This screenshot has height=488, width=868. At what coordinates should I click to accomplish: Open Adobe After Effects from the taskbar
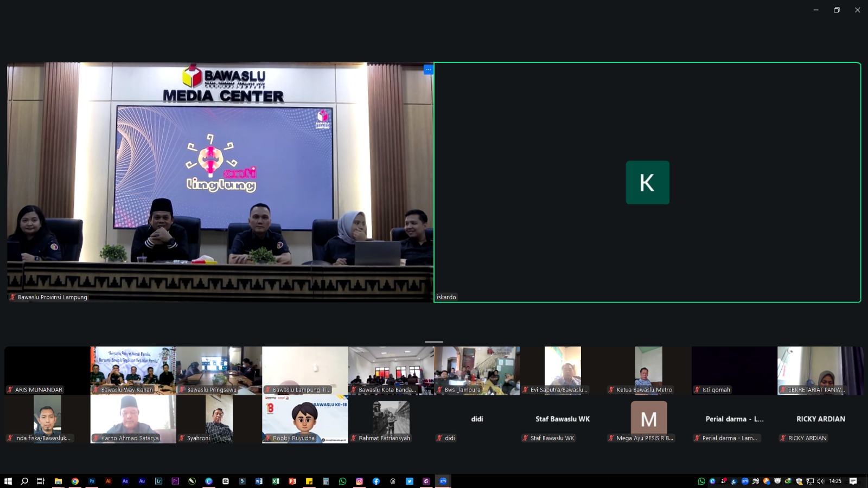click(x=125, y=481)
